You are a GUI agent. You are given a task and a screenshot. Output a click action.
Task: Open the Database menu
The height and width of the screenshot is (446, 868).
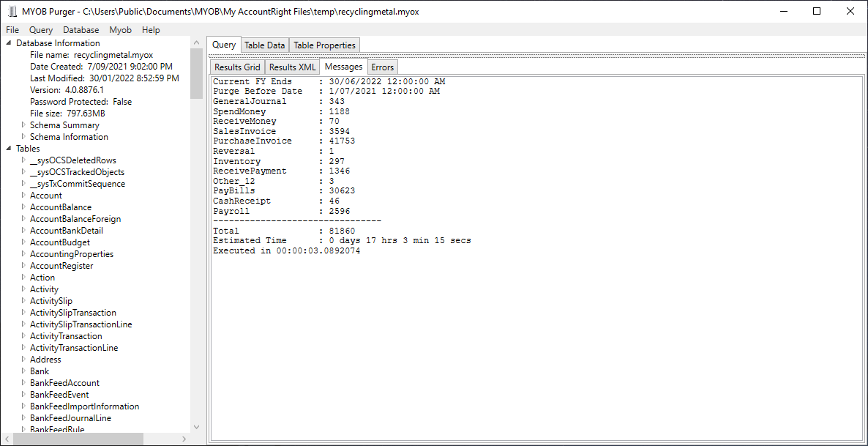pyautogui.click(x=81, y=30)
